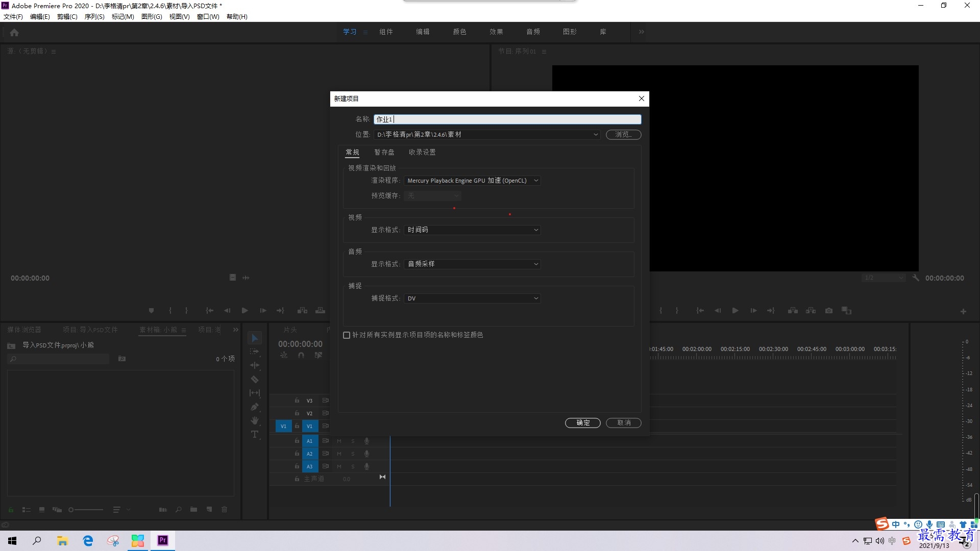
Task: Open the Sequence menu
Action: point(94,16)
